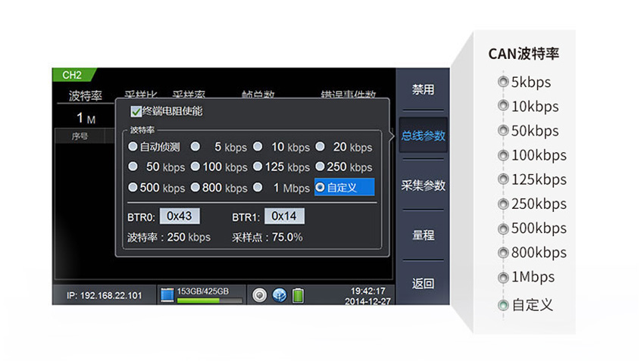Click the green CH2 channel label
644x361 pixels.
tap(72, 75)
